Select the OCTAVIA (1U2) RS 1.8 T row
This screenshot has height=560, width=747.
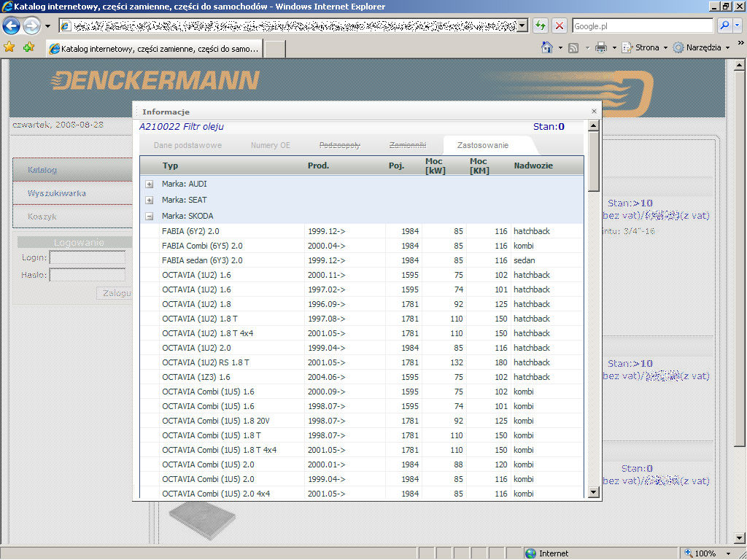pyautogui.click(x=362, y=362)
